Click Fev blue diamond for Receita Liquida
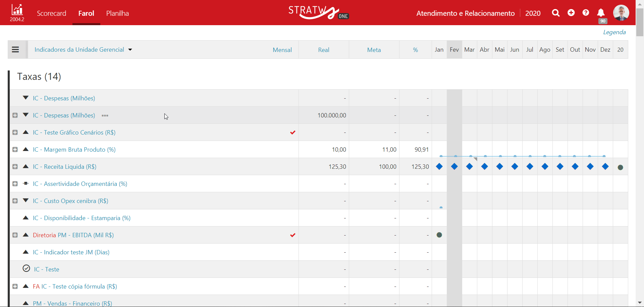The image size is (644, 307). click(x=454, y=166)
